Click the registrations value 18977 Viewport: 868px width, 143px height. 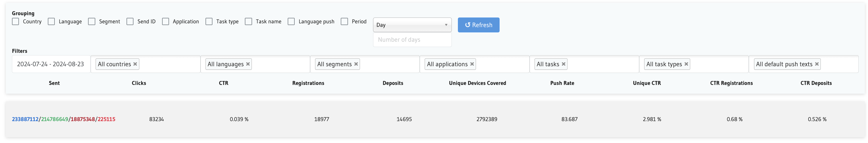click(x=321, y=119)
